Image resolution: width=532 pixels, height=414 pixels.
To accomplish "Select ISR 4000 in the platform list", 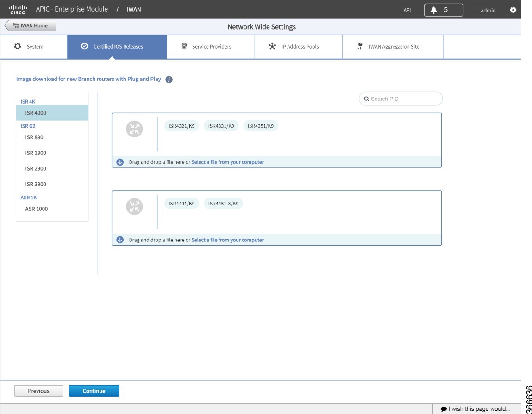I will [x=52, y=113].
